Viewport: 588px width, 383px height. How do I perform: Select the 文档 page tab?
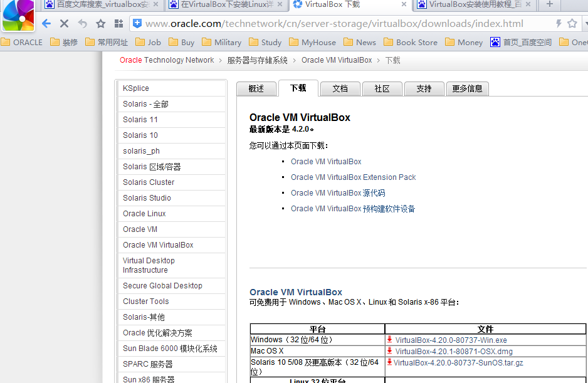(340, 89)
